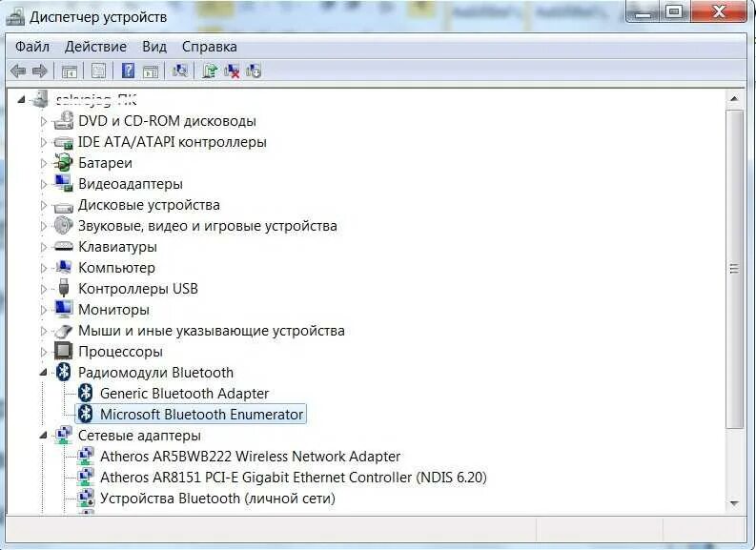Viewport: 756px width, 550px height.
Task: Click the root computer node icon
Action: coord(39,99)
